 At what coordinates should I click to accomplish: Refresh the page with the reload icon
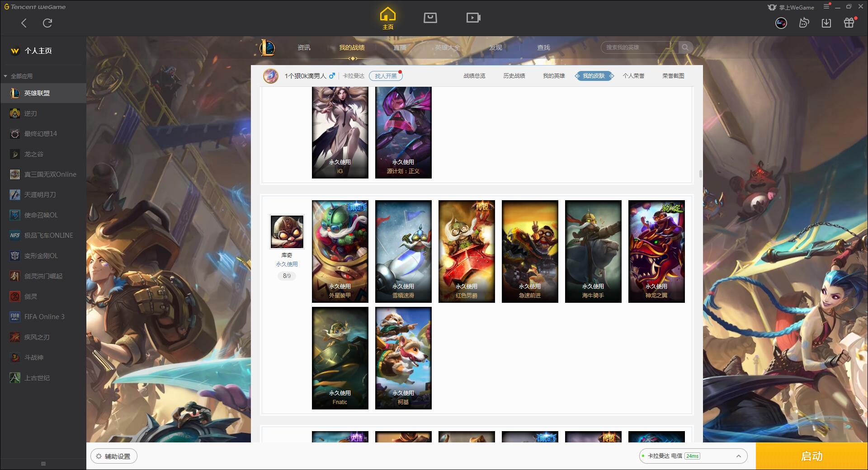tap(47, 23)
